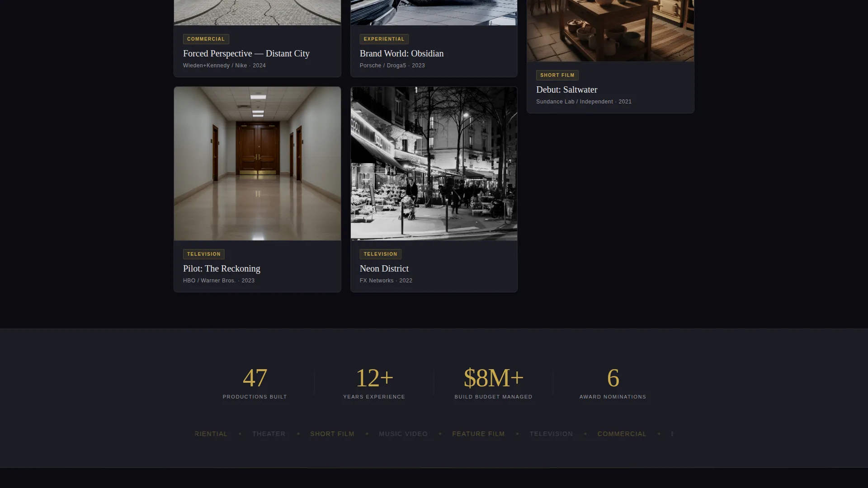Image resolution: width=868 pixels, height=488 pixels.
Task: Open the Debut: Saltwater project title
Action: point(566,89)
